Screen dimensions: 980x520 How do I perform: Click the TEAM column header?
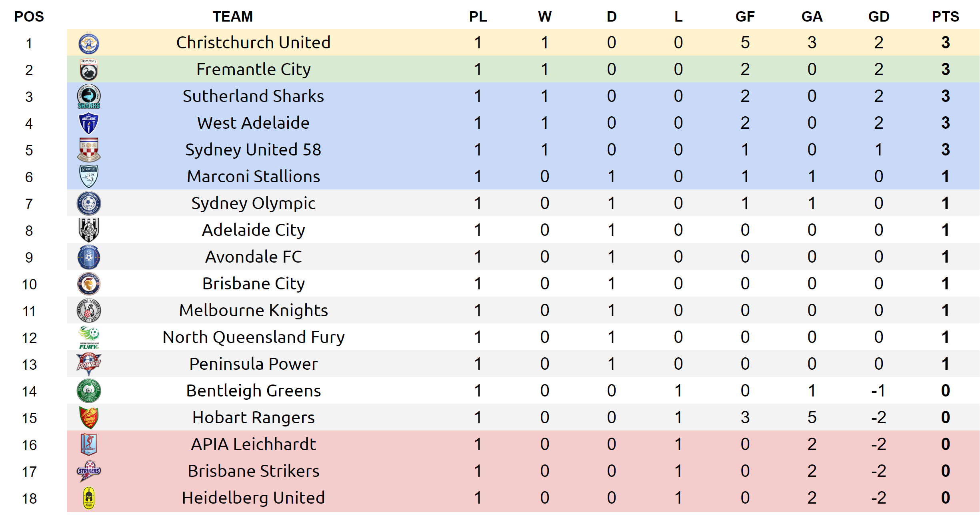click(232, 17)
